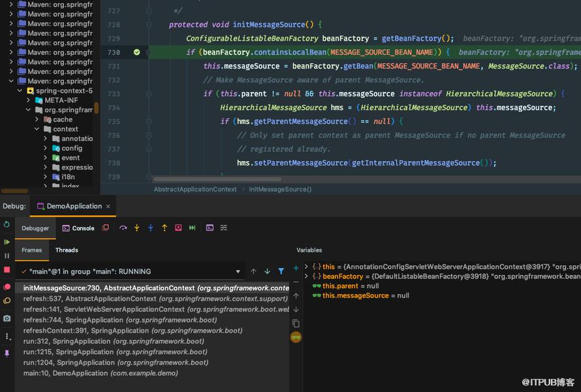Image resolution: width=581 pixels, height=392 pixels.
Task: Rerun DemoApplication debug session
Action: point(7,224)
